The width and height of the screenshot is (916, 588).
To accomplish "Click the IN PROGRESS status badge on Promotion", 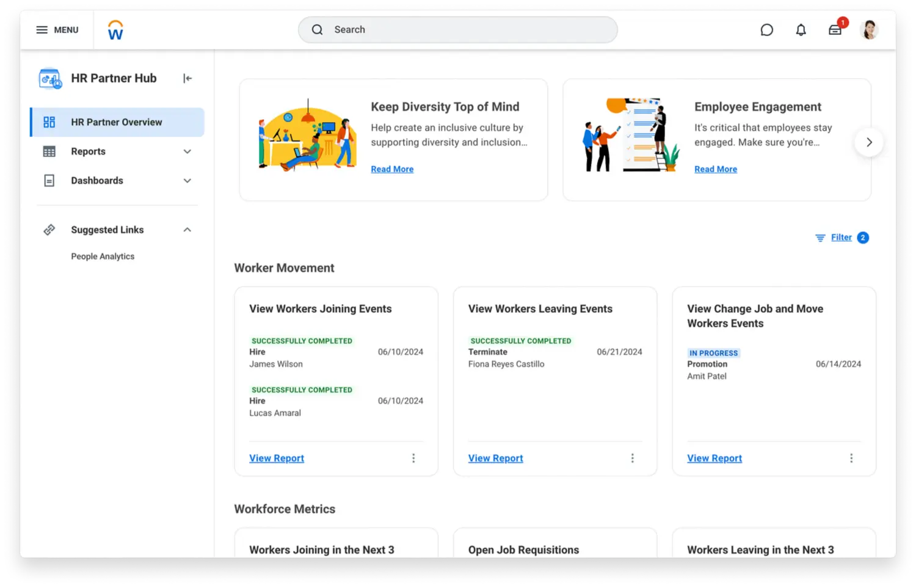I will click(x=713, y=353).
